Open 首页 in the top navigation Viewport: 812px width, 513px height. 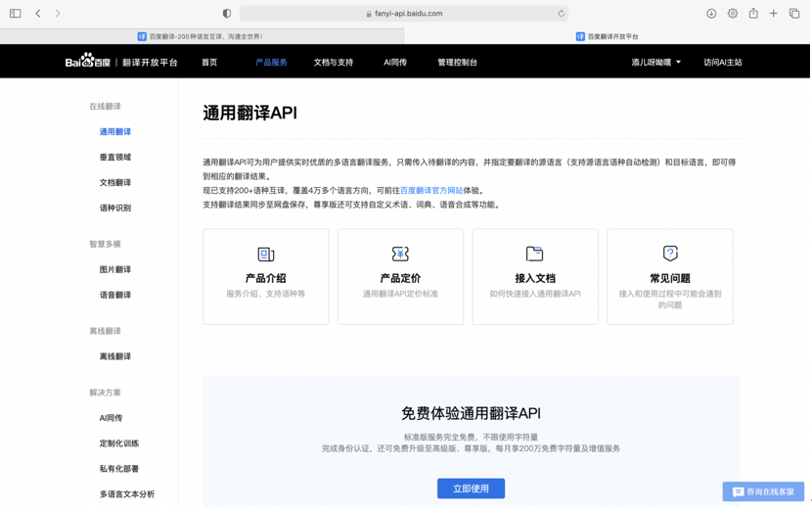tap(209, 63)
